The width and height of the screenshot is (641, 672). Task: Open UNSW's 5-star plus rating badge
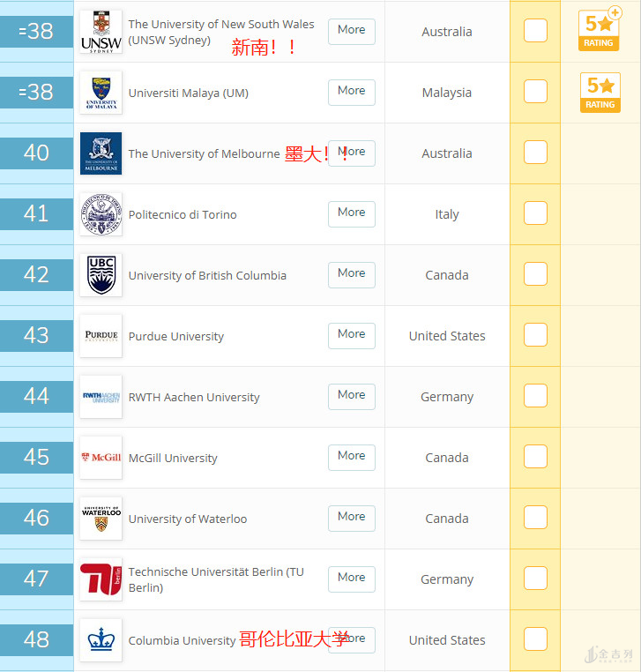(600, 29)
